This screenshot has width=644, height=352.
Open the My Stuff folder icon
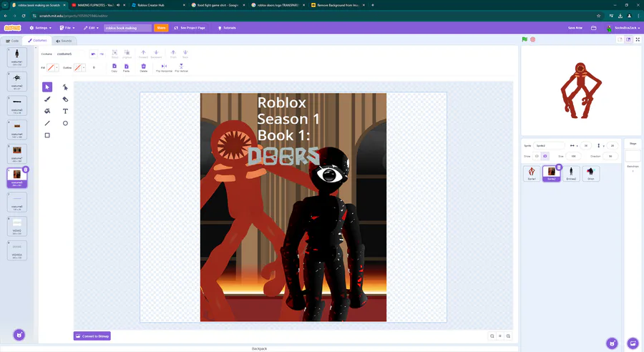[593, 28]
